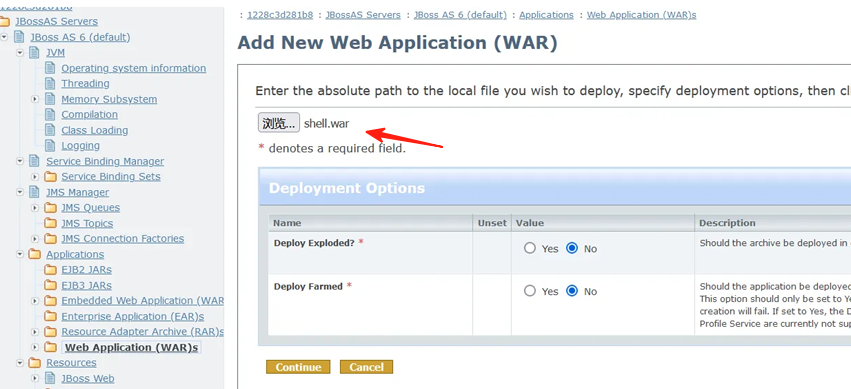Click the page icon beside Operating system information
Image resolution: width=851 pixels, height=389 pixels.
50,68
